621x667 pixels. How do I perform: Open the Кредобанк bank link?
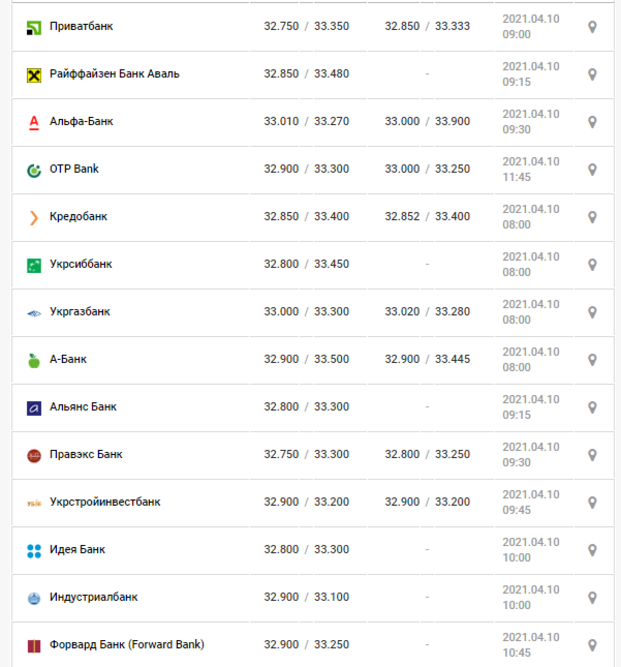tap(78, 217)
